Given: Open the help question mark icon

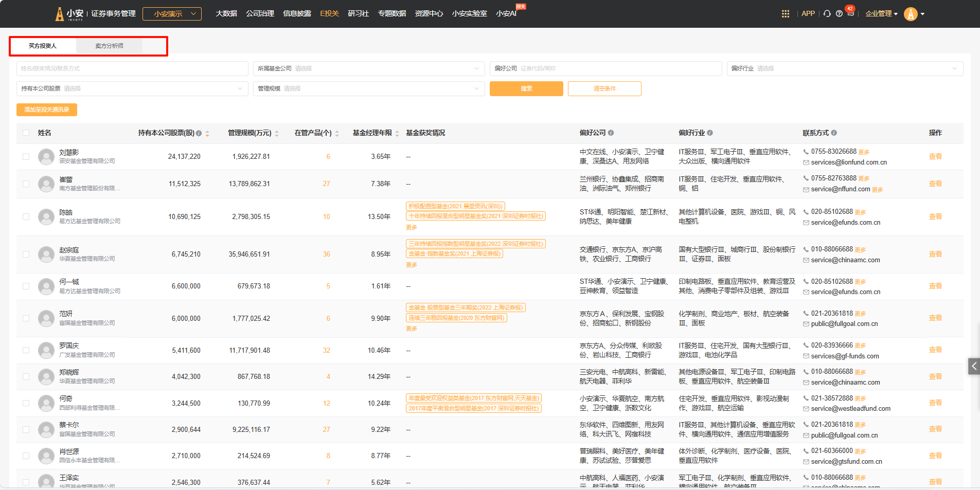Looking at the screenshot, I should coord(839,14).
